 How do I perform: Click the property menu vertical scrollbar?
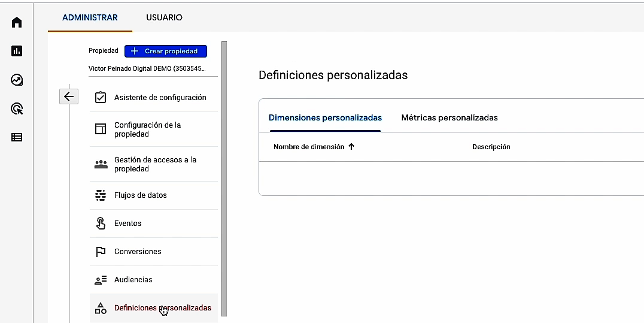click(224, 179)
